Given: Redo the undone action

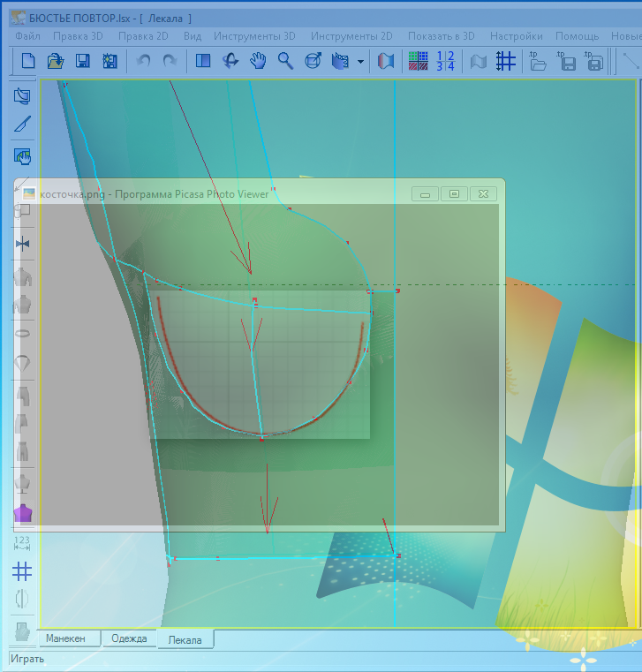Looking at the screenshot, I should tap(170, 61).
